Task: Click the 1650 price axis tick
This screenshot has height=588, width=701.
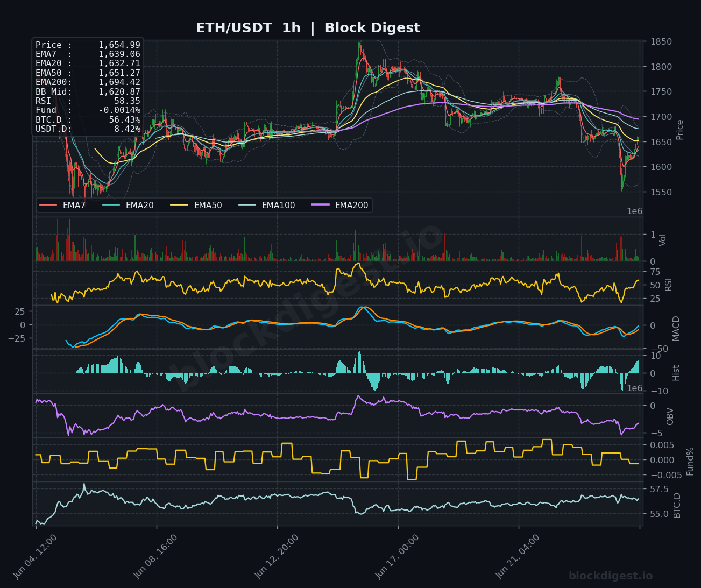Action: coord(661,142)
